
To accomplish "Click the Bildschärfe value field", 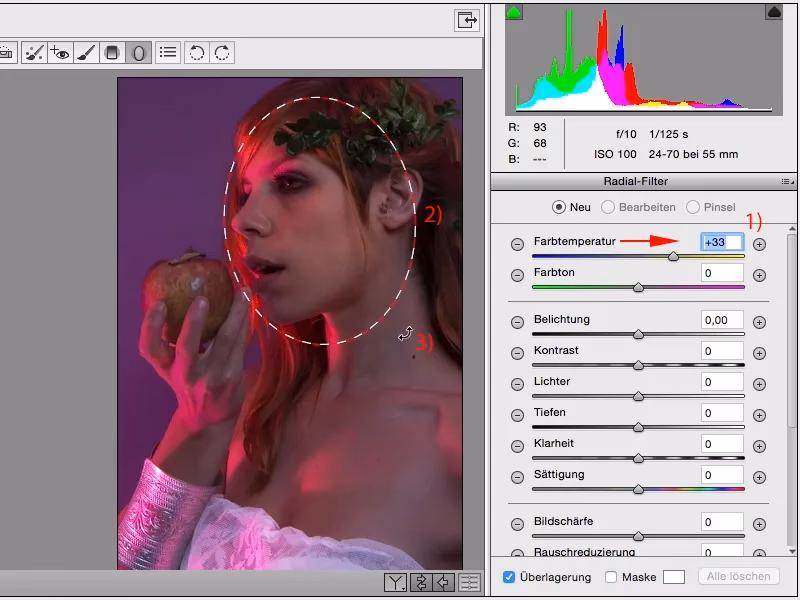I will tap(722, 522).
